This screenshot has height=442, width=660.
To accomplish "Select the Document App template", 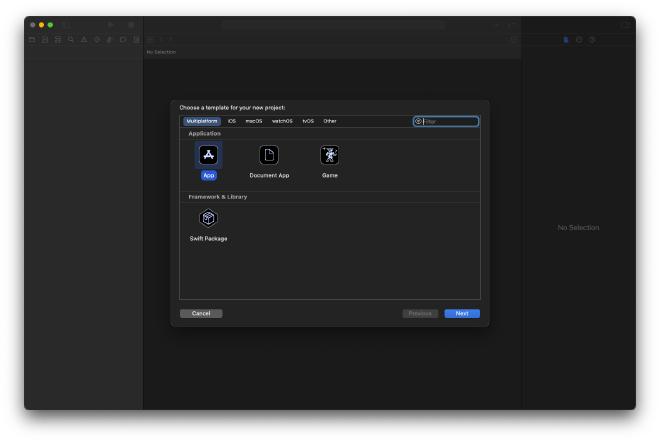I will (x=269, y=155).
